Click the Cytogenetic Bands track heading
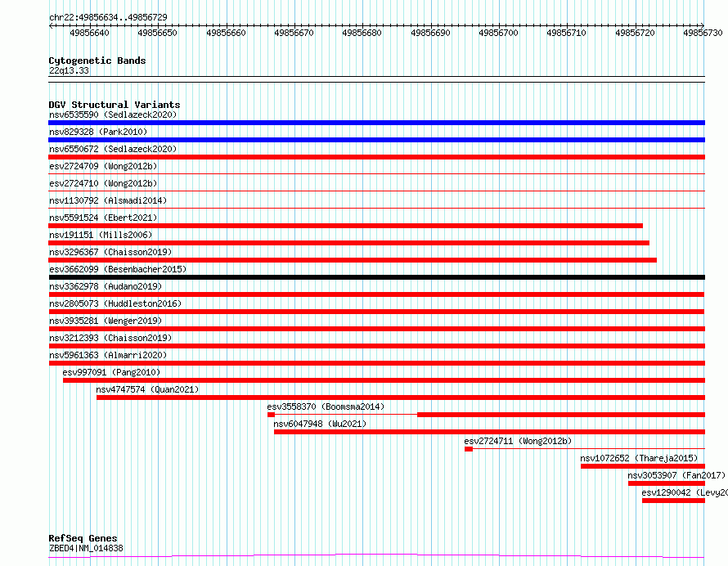Viewport: 728px width, 566px height. point(97,61)
